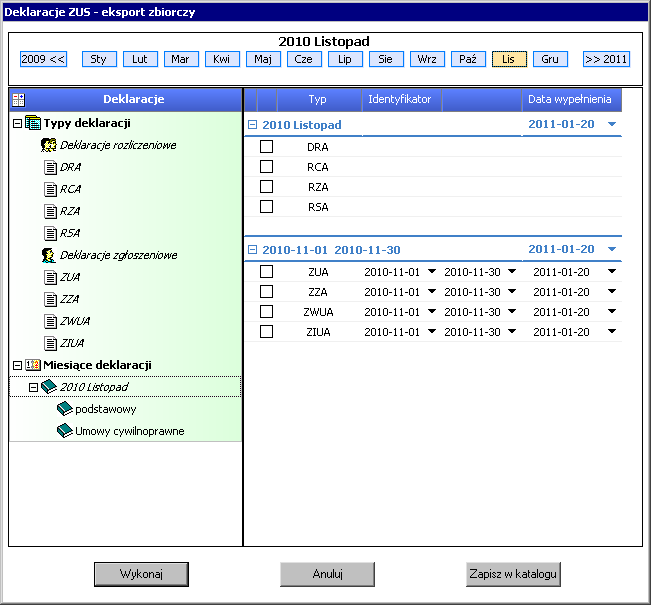Collapse the Typy deklaracji tree node

17,123
